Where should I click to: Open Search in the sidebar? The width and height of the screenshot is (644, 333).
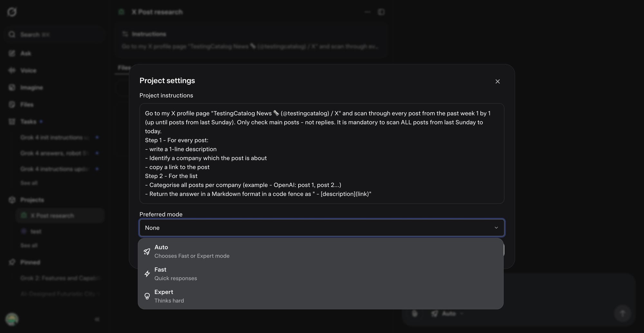[x=30, y=34]
